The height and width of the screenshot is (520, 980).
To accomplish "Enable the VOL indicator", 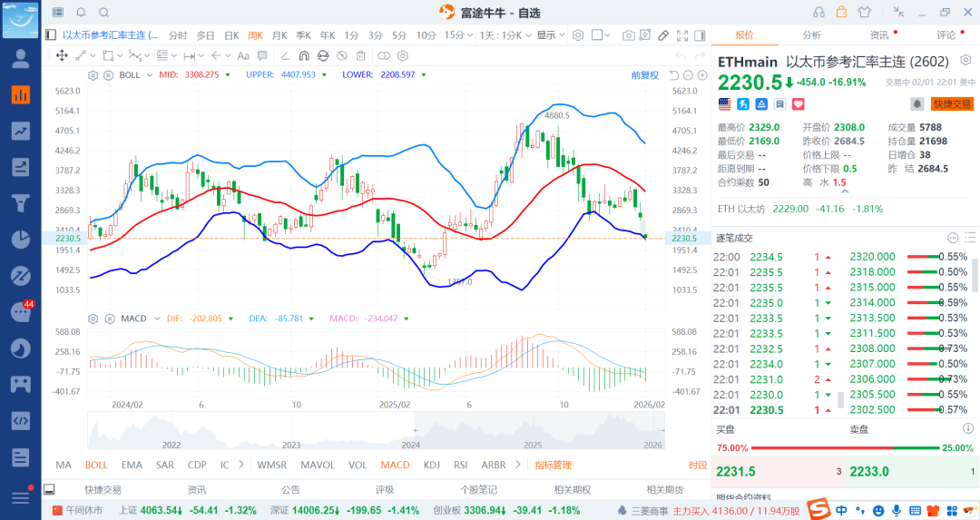I will tap(358, 465).
